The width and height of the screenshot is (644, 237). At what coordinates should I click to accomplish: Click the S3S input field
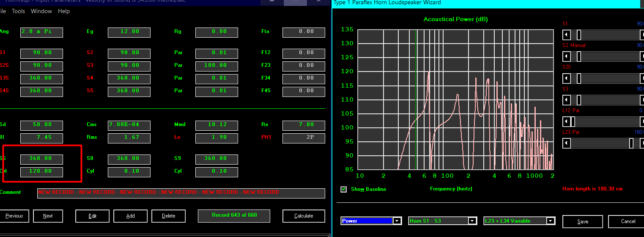click(41, 79)
